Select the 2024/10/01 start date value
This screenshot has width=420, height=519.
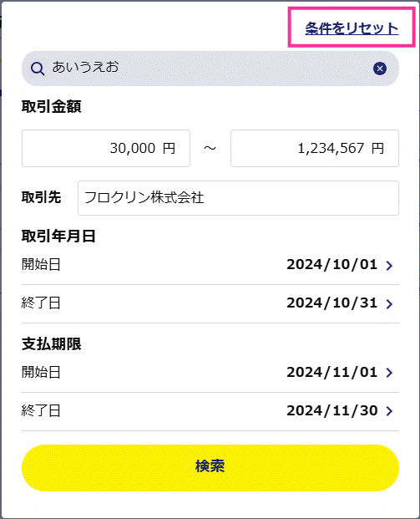pyautogui.click(x=332, y=264)
